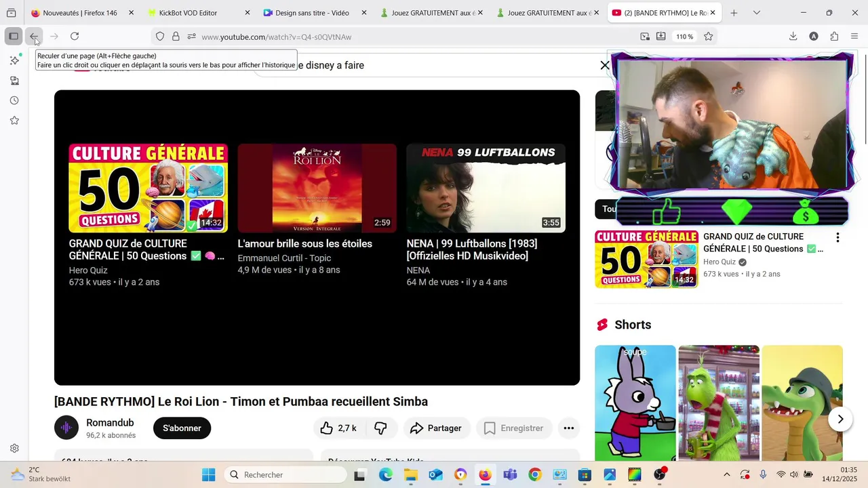Viewport: 868px width, 488px height.
Task: Open sidebar CULTURE GÉNÉRALE 50 Questions thumbnail
Action: 646,259
